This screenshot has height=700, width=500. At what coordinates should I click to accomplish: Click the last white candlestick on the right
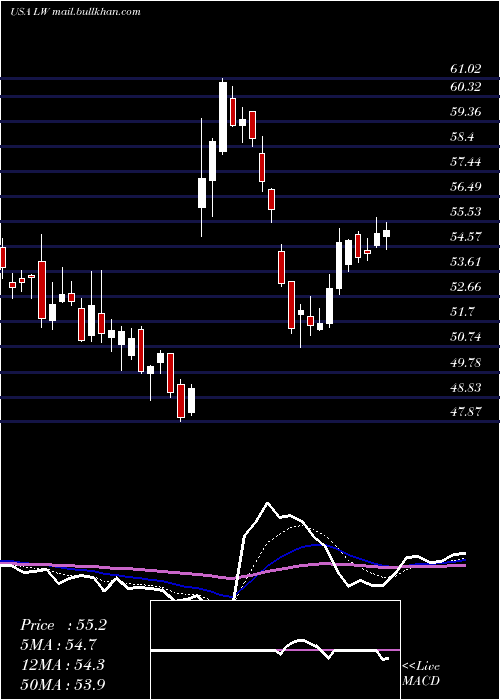pos(387,233)
